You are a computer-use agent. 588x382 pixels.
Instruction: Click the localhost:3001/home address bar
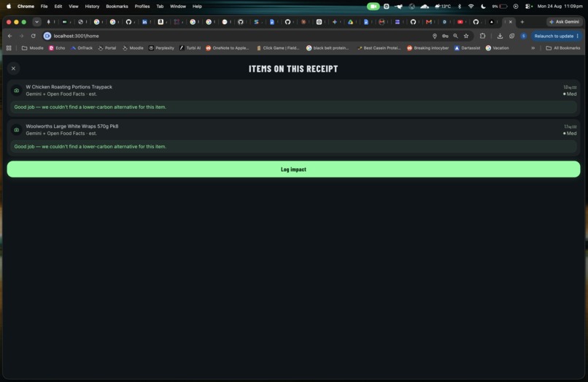(x=240, y=36)
